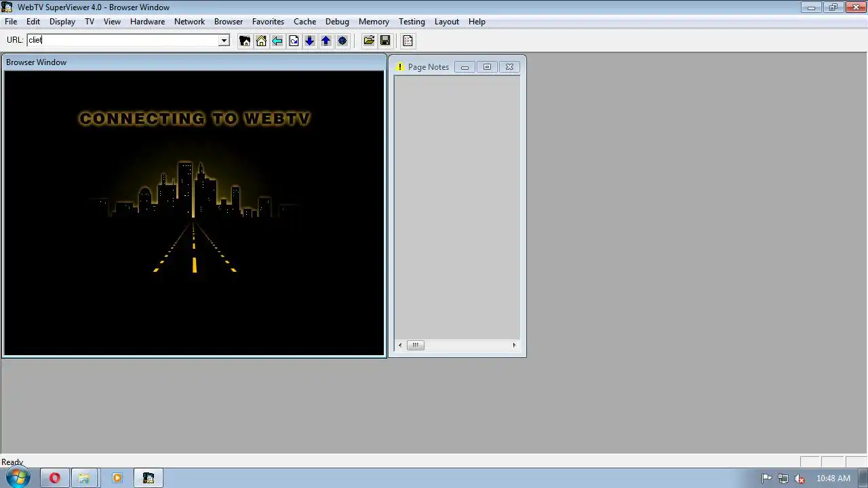
Task: Click Page Notes scrollbar right arrow
Action: (514, 345)
